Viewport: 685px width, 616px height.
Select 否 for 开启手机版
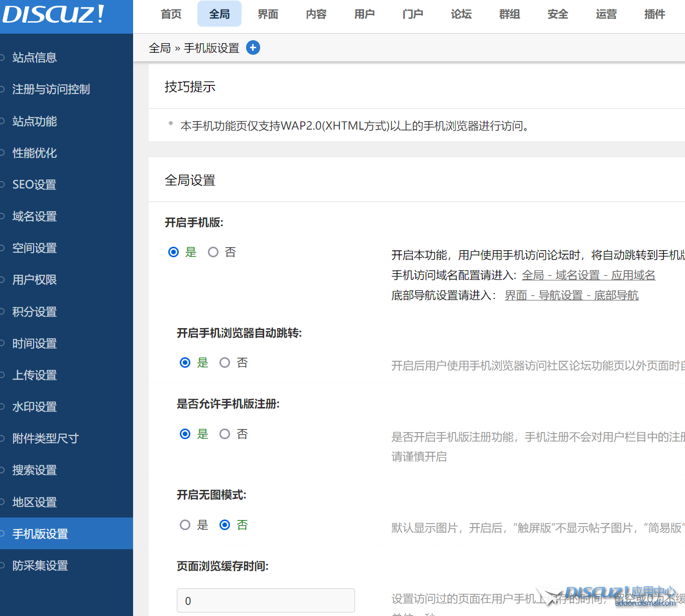[x=213, y=252]
